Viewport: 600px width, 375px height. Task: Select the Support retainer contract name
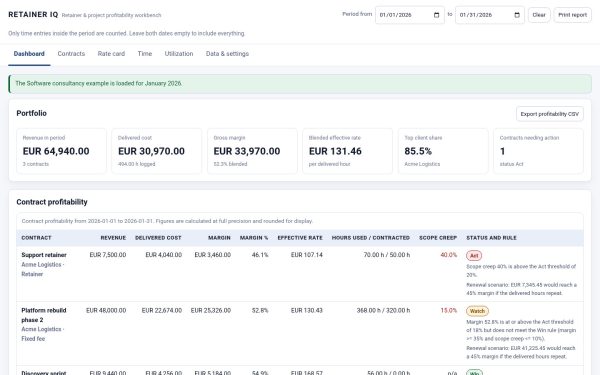tap(44, 255)
